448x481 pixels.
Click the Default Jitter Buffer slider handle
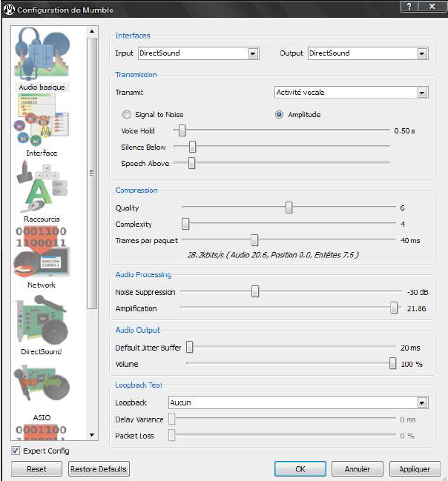[190, 347]
